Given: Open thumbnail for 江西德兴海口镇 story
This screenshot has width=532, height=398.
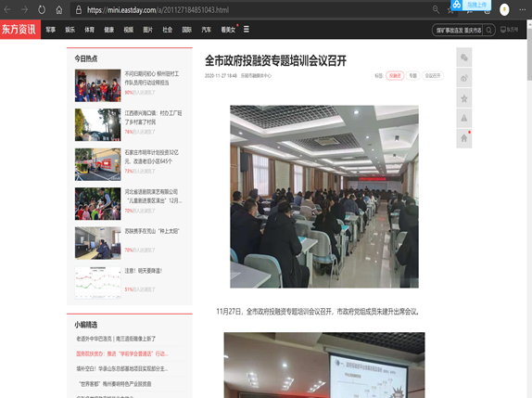Looking at the screenshot, I should (x=97, y=124).
